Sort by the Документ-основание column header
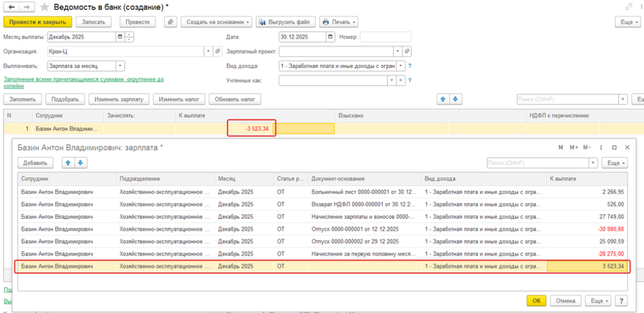The image size is (644, 313). [365, 179]
